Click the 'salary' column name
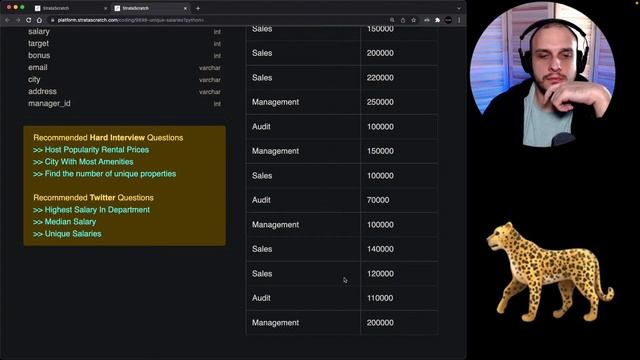The width and height of the screenshot is (640, 360). (39, 31)
